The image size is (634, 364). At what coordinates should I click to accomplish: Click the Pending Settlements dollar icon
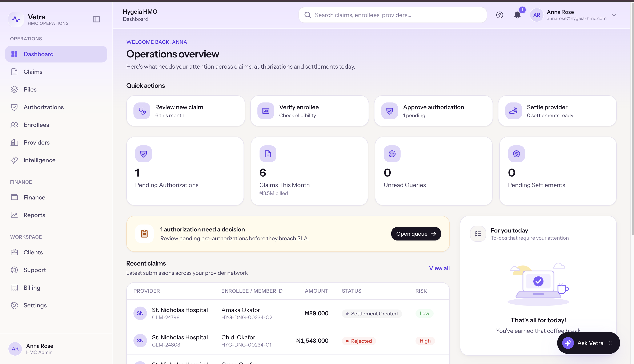click(517, 154)
